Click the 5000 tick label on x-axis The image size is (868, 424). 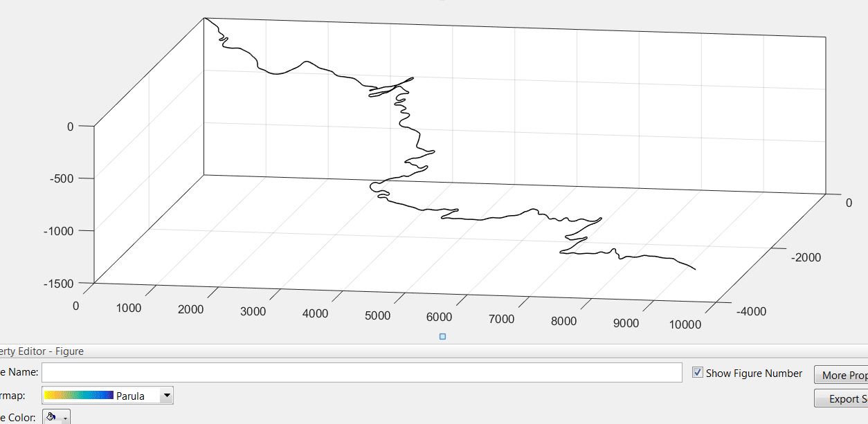[x=377, y=315]
